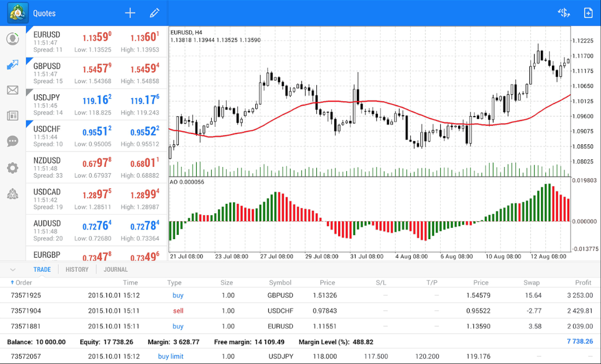Open the mailbox envelope icon
The height and width of the screenshot is (364, 601).
click(13, 90)
